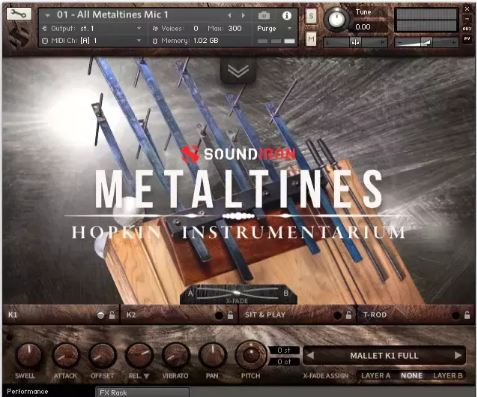Go to the previous instrument preset arrow
Screen dimensions: 477x397
pos(230,15)
